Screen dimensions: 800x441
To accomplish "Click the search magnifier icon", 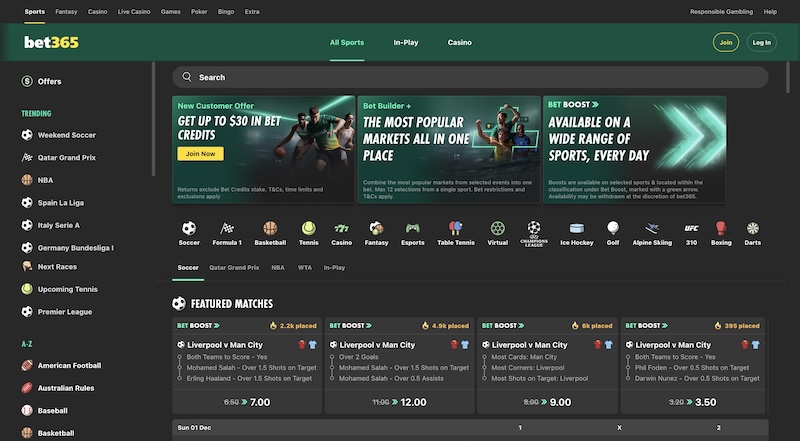I will [x=187, y=77].
